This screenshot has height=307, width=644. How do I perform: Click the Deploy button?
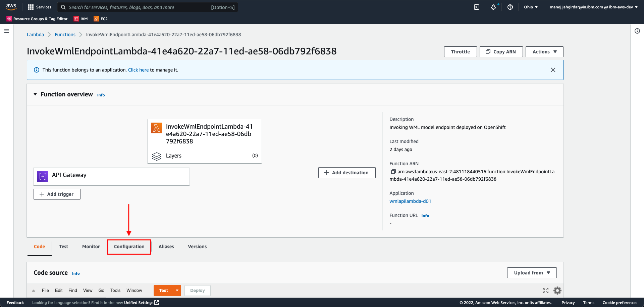pos(198,291)
